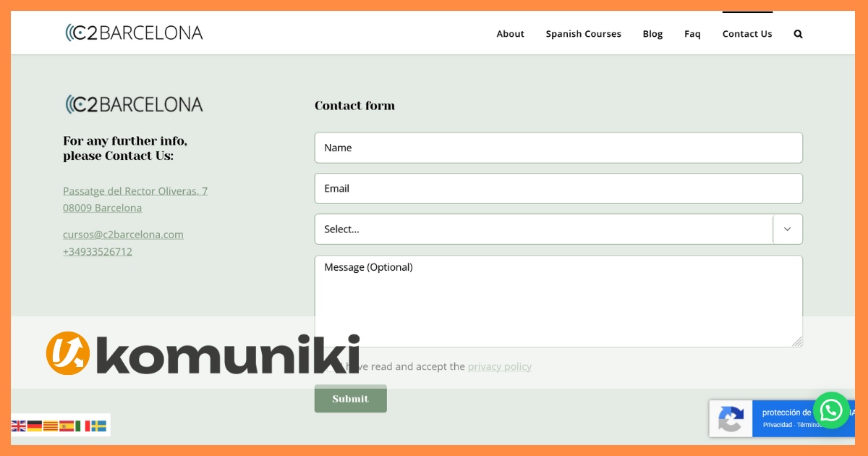
Task: Click the Name input field
Action: [558, 148]
